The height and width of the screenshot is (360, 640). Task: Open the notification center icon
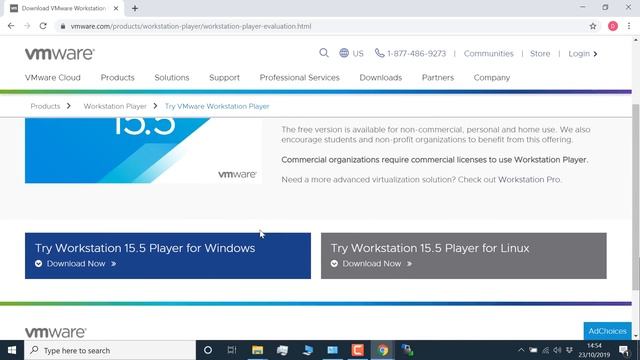click(624, 350)
